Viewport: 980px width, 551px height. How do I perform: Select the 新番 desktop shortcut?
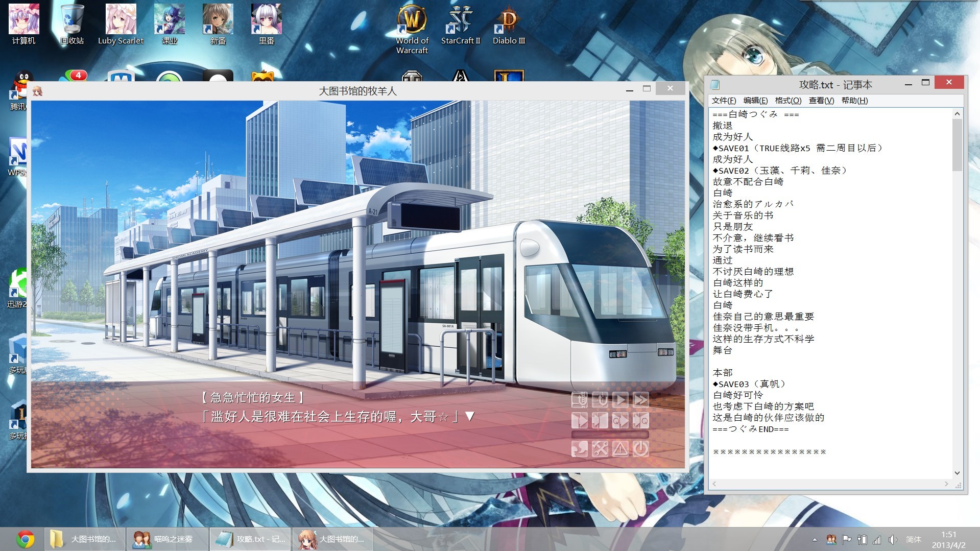tap(218, 24)
